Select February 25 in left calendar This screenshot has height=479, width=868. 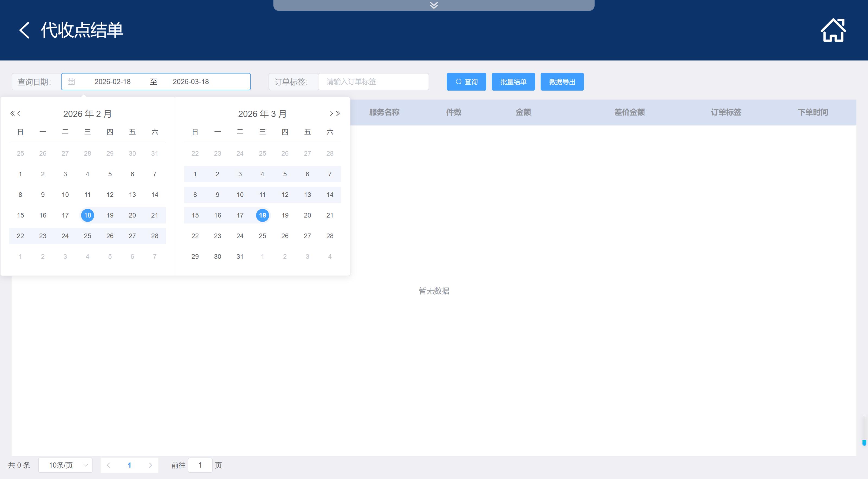[x=88, y=236]
